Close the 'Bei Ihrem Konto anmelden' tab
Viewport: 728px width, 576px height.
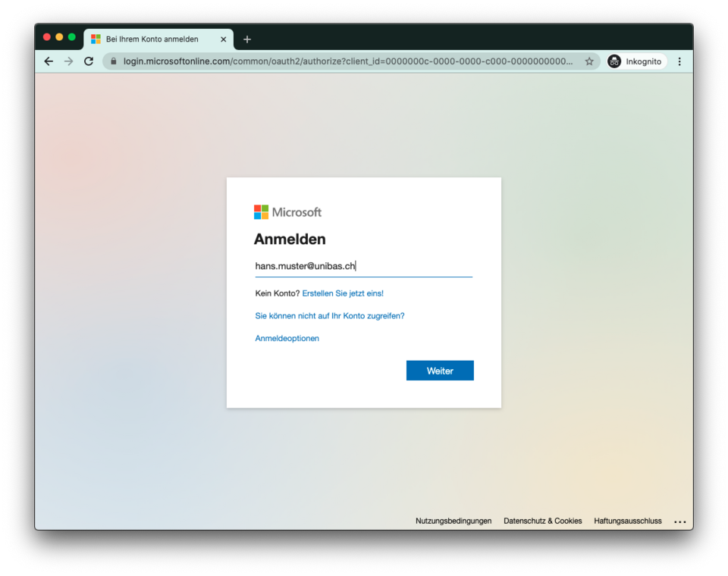(223, 39)
